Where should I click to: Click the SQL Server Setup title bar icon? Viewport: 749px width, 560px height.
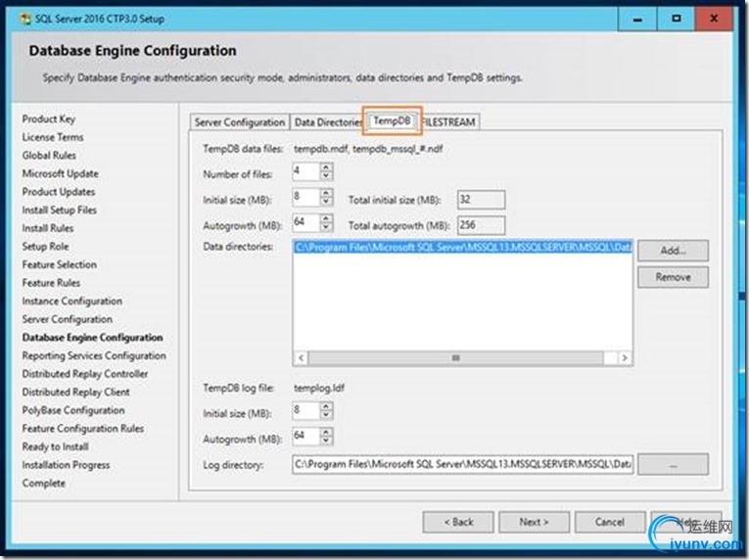pos(25,20)
